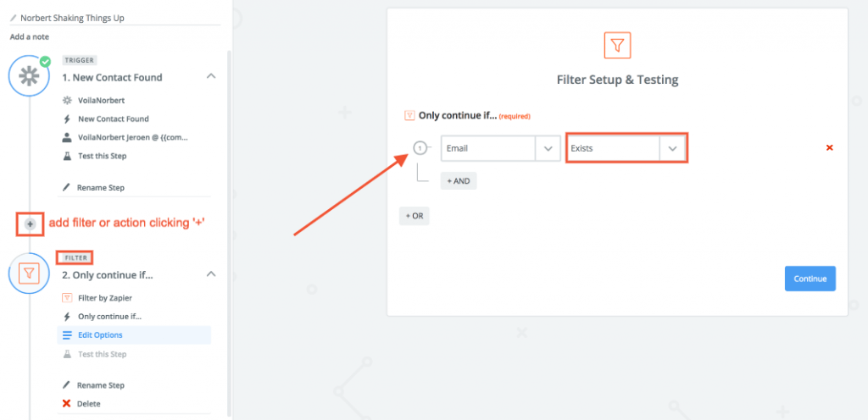Add an OR condition group

click(x=414, y=216)
